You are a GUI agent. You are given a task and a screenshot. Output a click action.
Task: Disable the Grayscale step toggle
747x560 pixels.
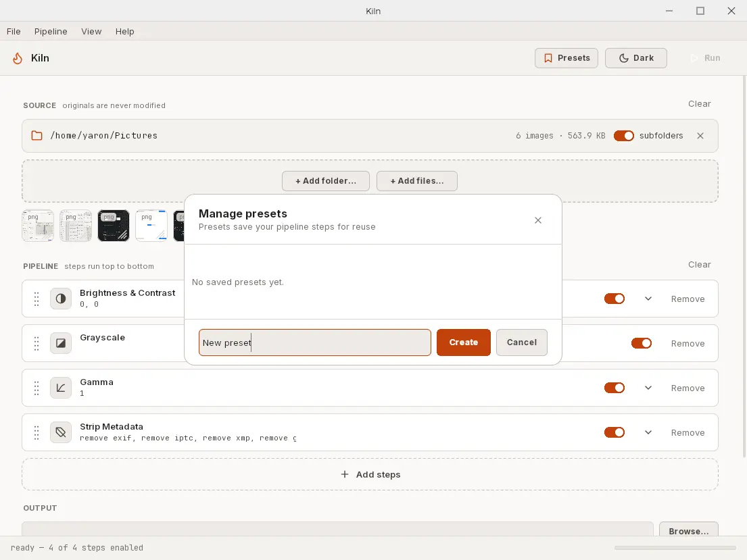[x=642, y=343]
